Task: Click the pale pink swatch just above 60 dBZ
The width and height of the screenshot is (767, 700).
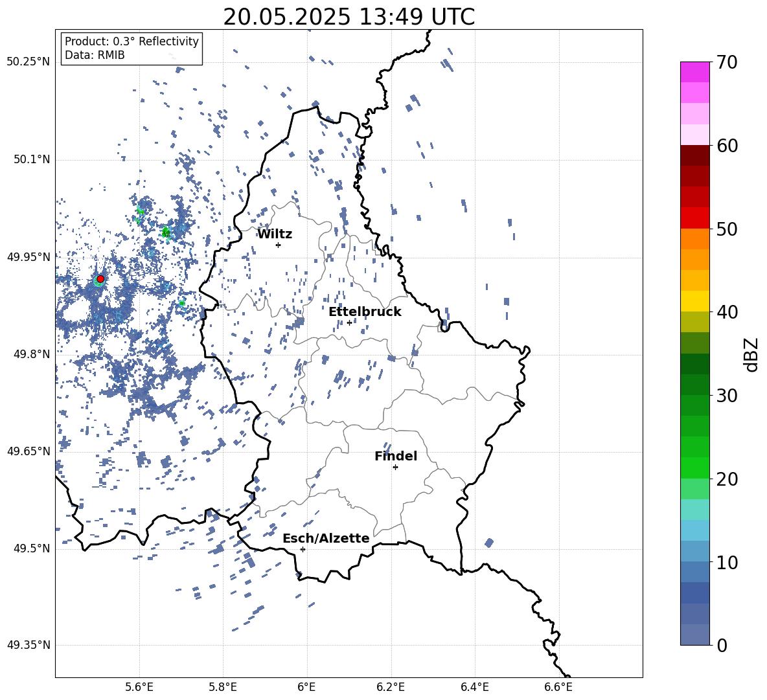Action: coord(694,135)
